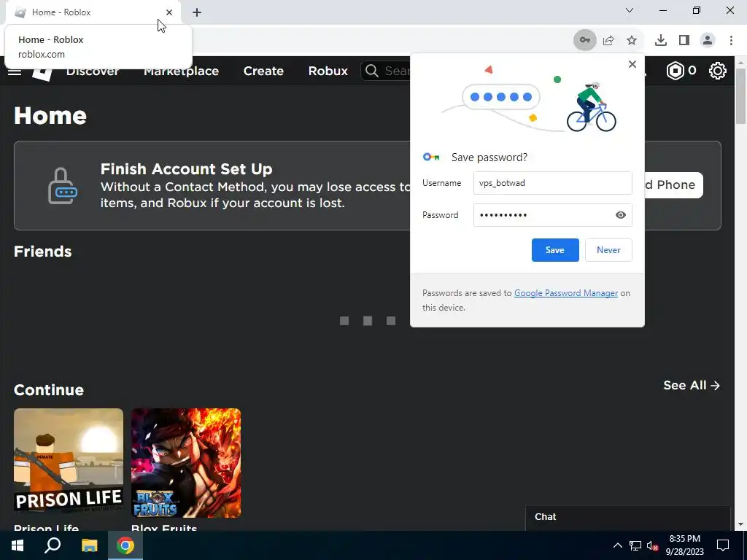The height and width of the screenshot is (560, 747).
Task: Open the Roblox hamburger navigation menu
Action: click(15, 71)
